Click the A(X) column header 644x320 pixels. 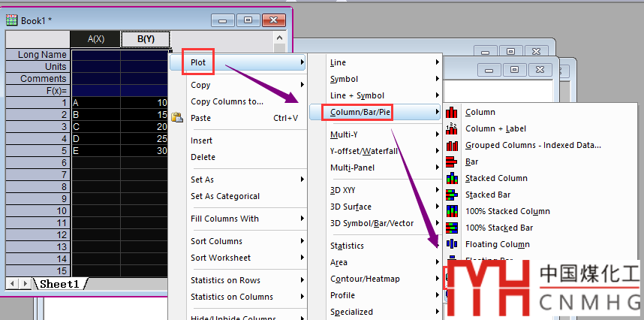point(95,39)
